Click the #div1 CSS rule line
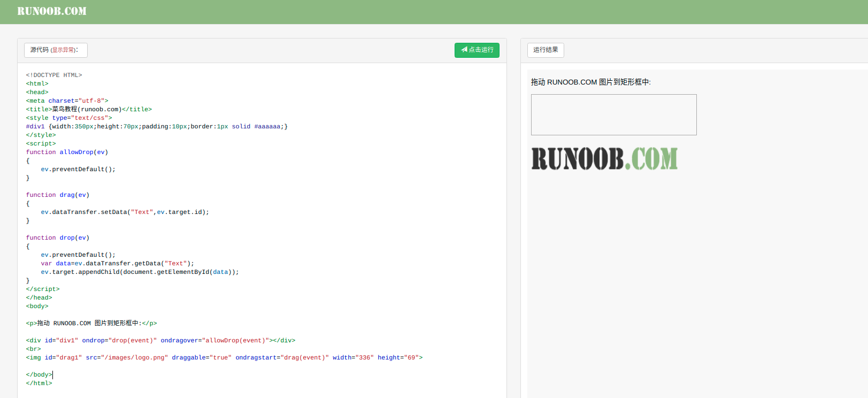Screen dimensions: 868x398 (x=157, y=126)
